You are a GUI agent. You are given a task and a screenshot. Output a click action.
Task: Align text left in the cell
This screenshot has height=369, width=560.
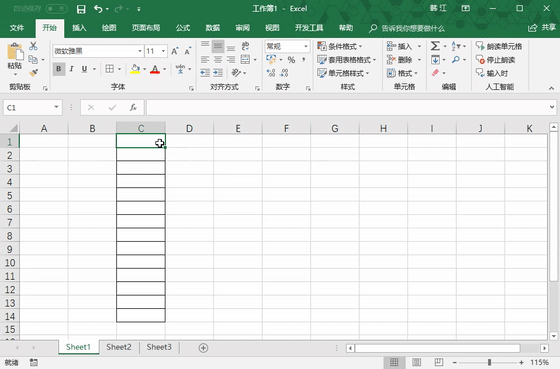pos(205,60)
